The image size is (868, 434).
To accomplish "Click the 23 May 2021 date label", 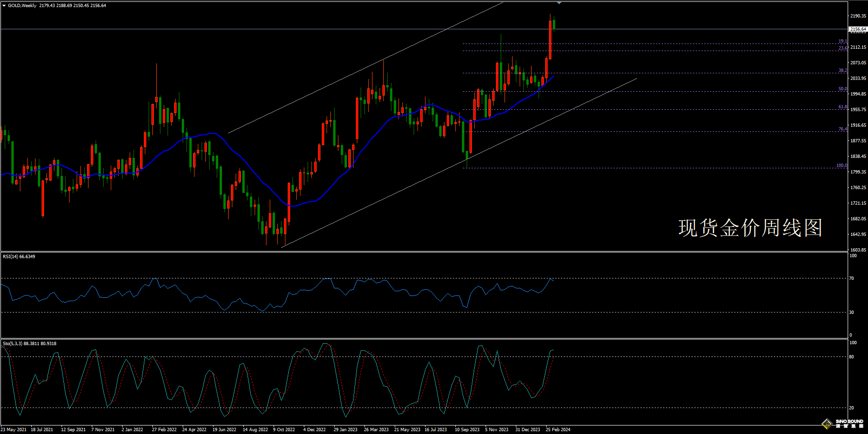I will pos(14,430).
